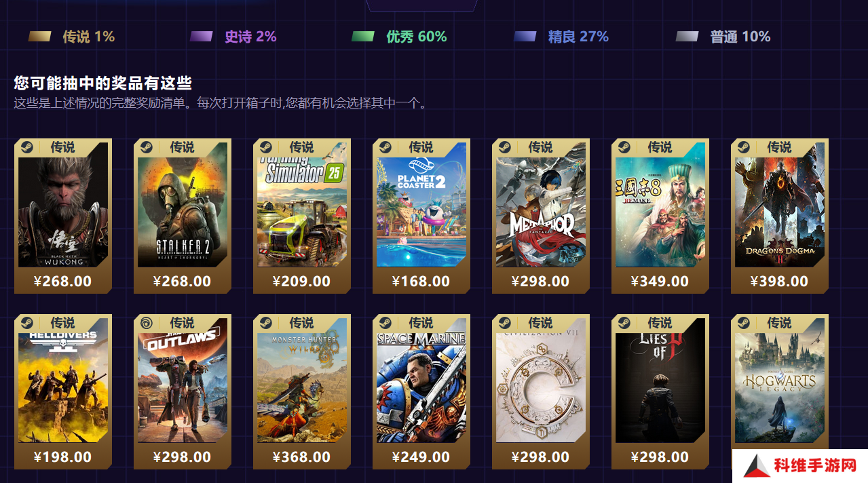Click Steam icon on Dragon's Dogma card
This screenshot has height=483, width=868.
tap(743, 147)
